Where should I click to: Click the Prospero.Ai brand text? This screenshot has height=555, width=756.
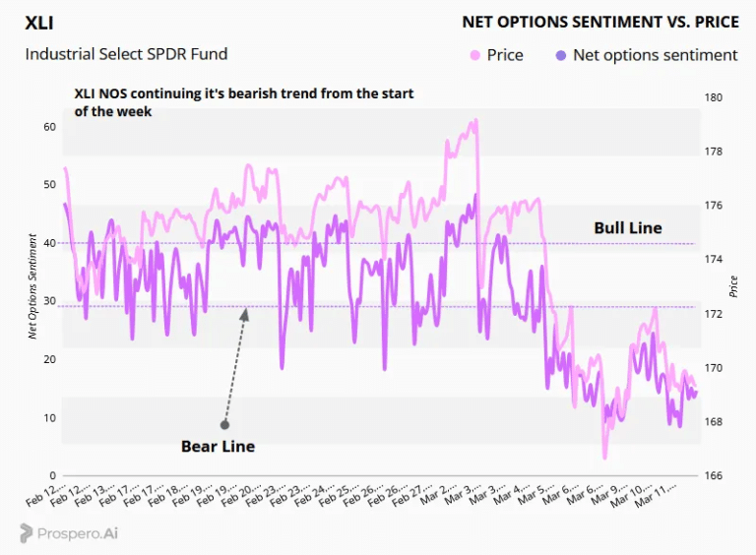(78, 533)
